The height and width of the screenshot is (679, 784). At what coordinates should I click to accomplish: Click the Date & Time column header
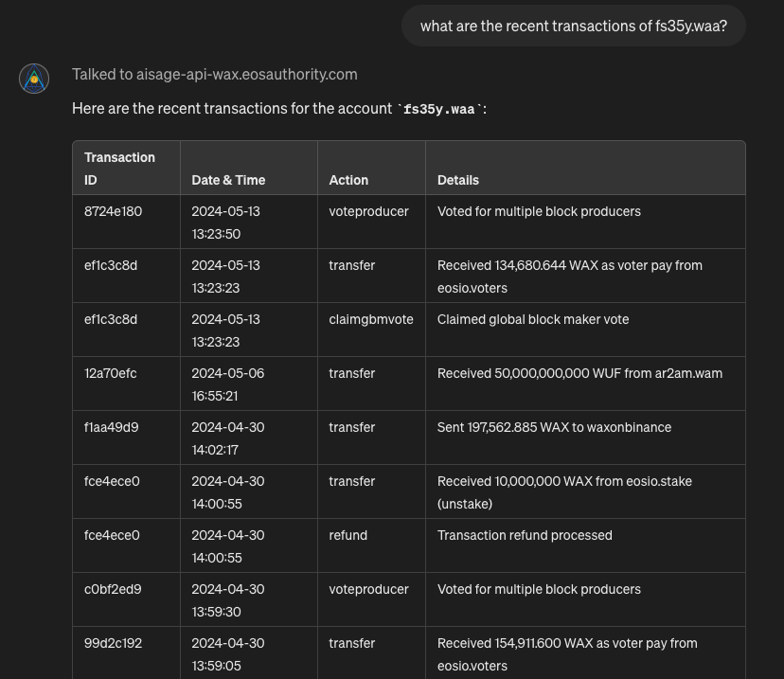228,180
